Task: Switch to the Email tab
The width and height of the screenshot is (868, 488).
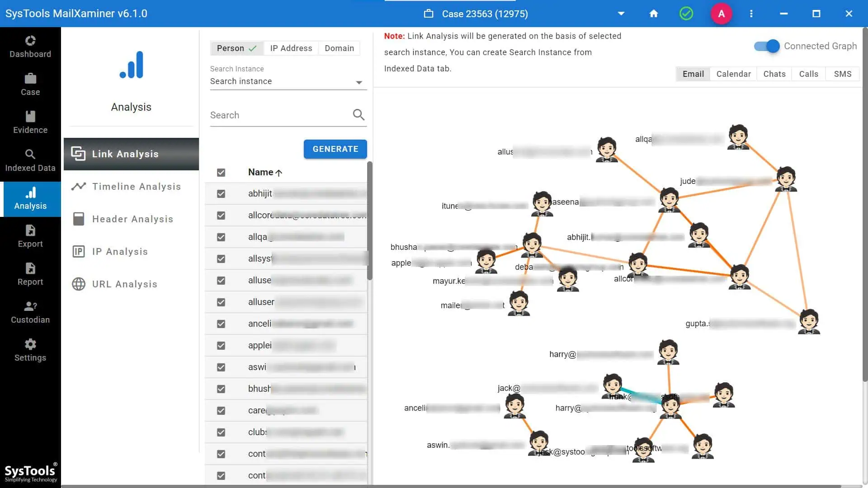Action: coord(693,74)
